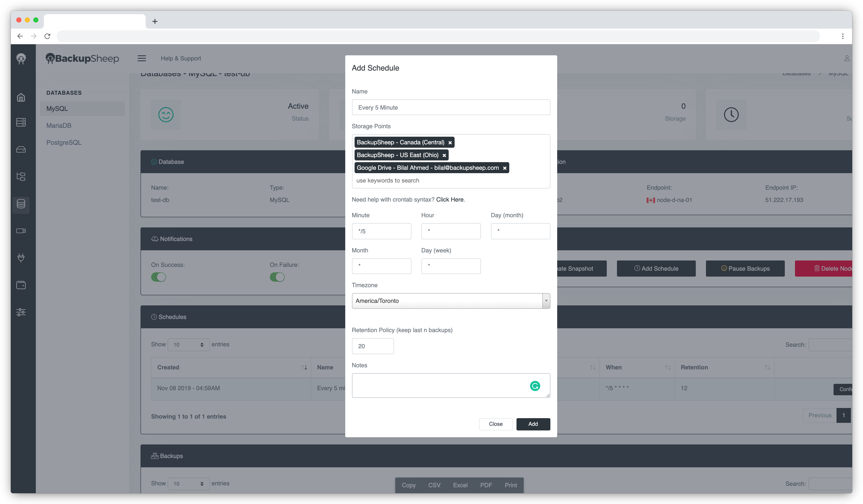
Task: Click the crontab Click Here link
Action: tap(450, 200)
